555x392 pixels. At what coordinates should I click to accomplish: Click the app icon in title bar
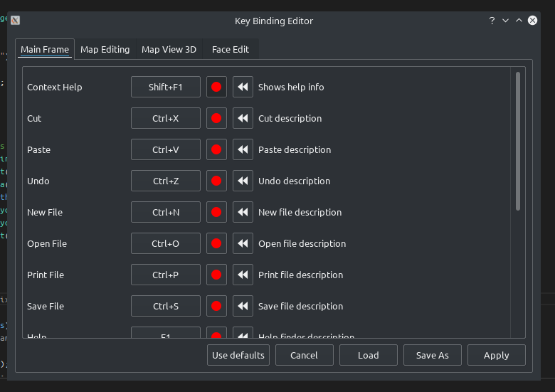pyautogui.click(x=15, y=21)
